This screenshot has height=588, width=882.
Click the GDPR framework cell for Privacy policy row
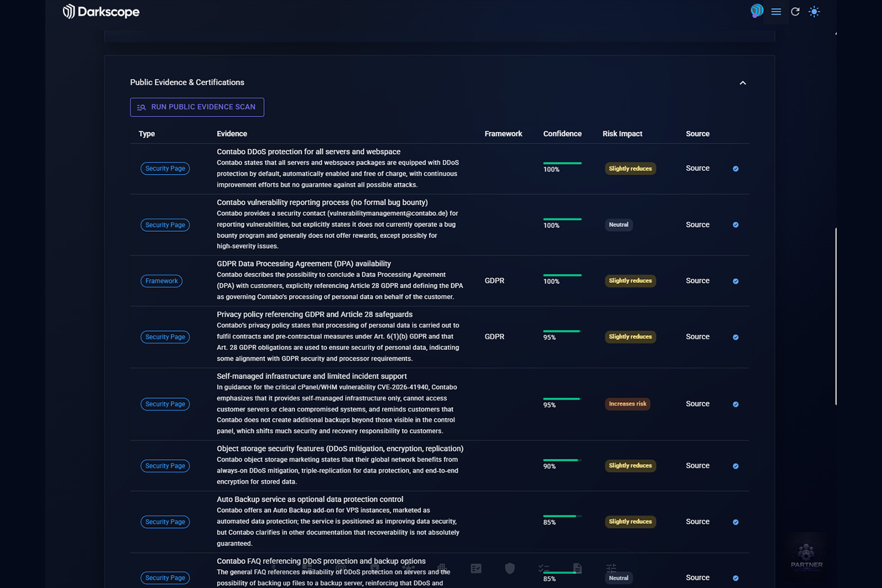[495, 336]
